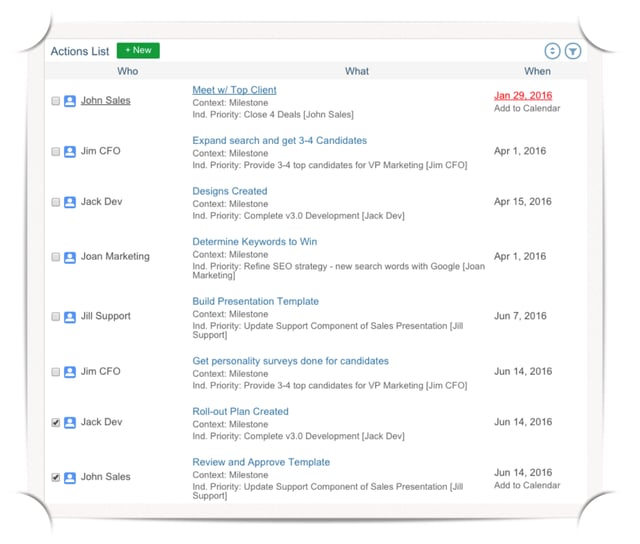Select Jack Dev name in Designs Created row
The height and width of the screenshot is (544, 640).
pyautogui.click(x=101, y=202)
